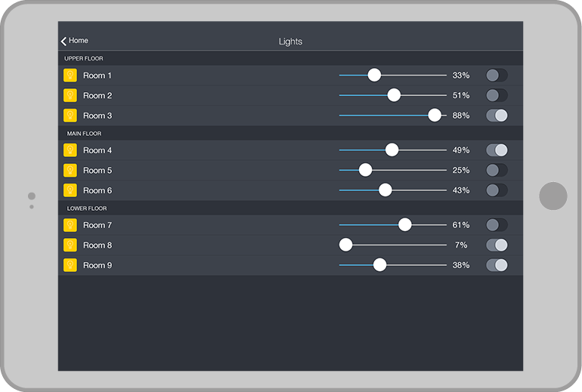Click the Room 6 light bulb icon

point(70,190)
